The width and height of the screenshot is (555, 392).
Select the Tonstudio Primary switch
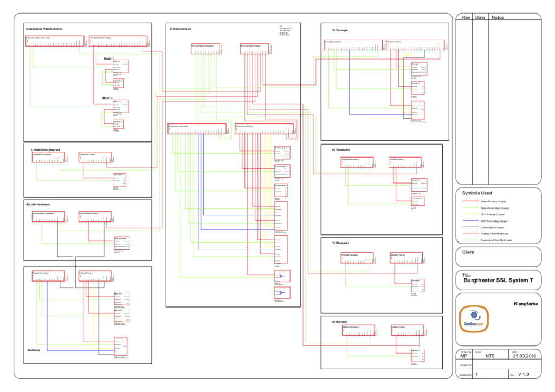(405, 163)
